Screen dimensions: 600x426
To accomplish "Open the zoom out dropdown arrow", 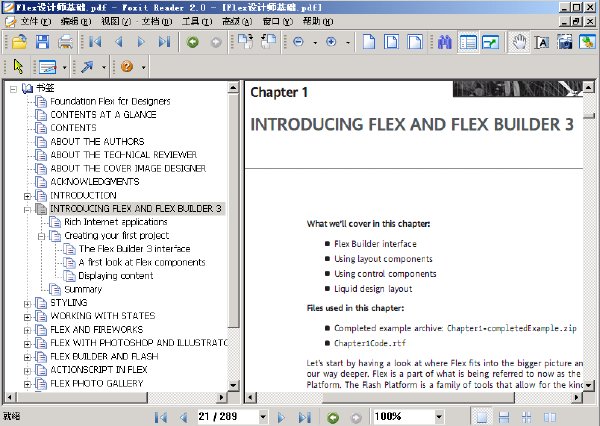I will pos(315,42).
